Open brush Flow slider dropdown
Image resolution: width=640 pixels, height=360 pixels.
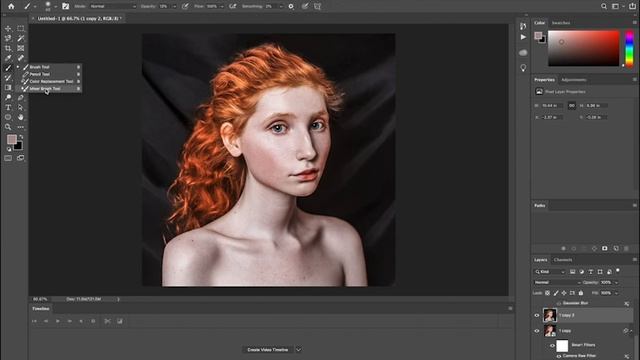click(222, 7)
